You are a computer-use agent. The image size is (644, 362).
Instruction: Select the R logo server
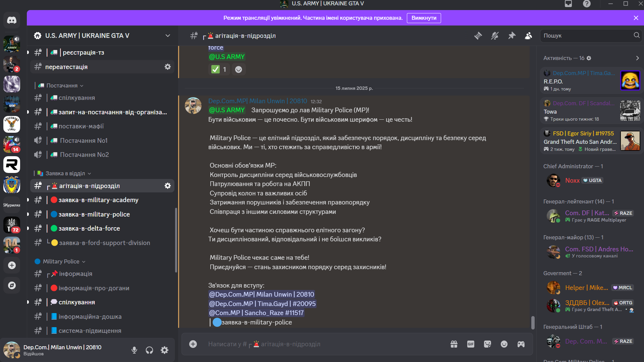pyautogui.click(x=12, y=165)
